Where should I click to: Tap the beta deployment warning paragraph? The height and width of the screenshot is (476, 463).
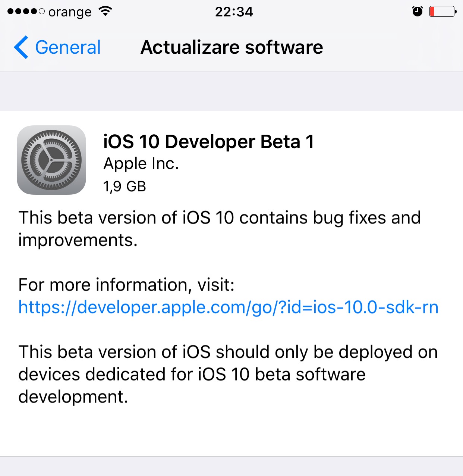point(228,374)
